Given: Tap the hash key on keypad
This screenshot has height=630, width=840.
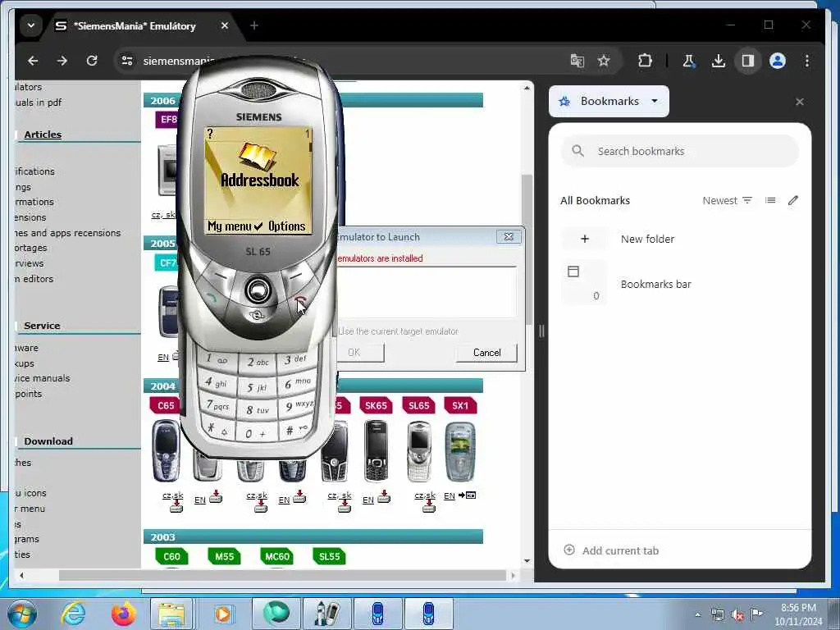Looking at the screenshot, I should point(296,429).
